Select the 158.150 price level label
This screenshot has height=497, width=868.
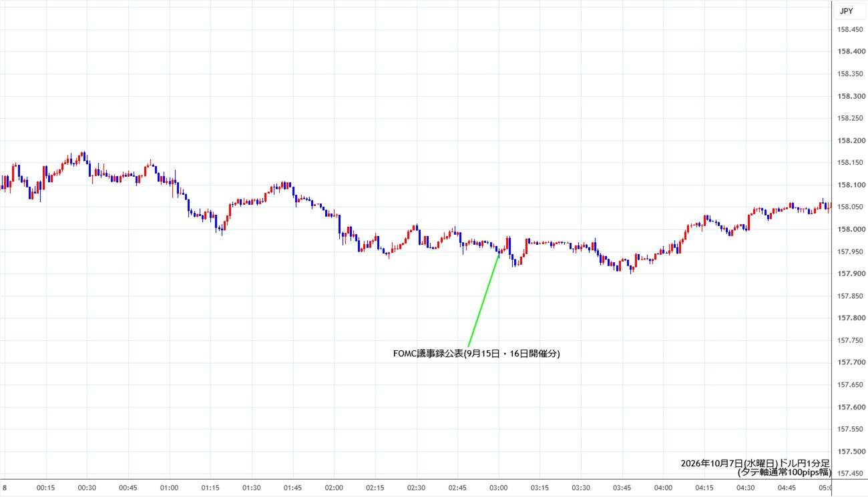850,163
